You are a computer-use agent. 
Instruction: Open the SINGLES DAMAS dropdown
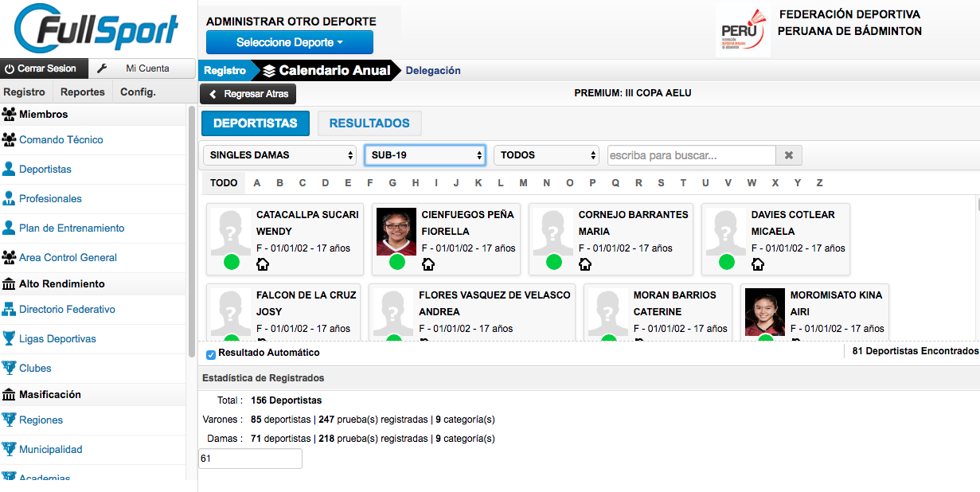(280, 155)
